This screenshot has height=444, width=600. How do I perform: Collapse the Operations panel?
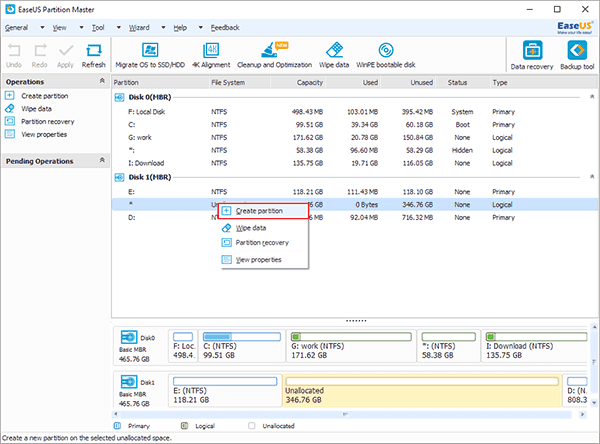[102, 81]
